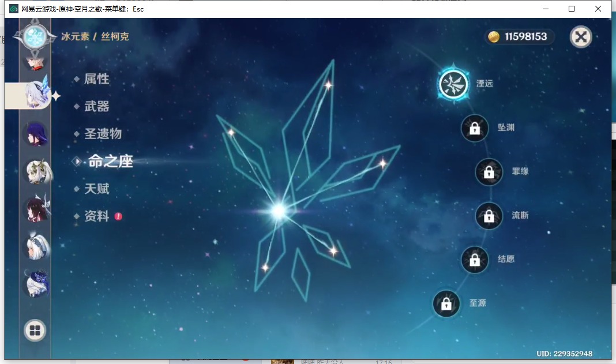616x364 pixels.
Task: Switch to dark-red-haired character portrait
Action: pos(37,209)
